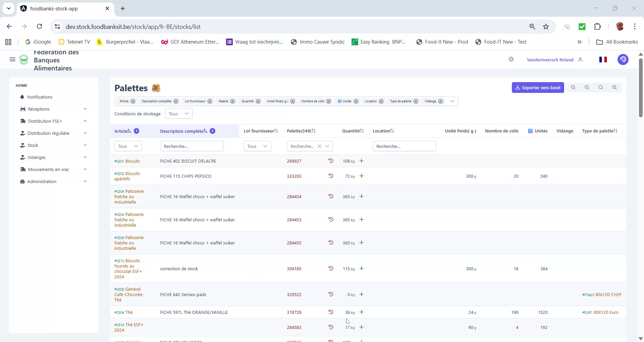Zoom out using the magnifier-minus icon
Viewport: 644px width, 342px height.
tap(587, 87)
